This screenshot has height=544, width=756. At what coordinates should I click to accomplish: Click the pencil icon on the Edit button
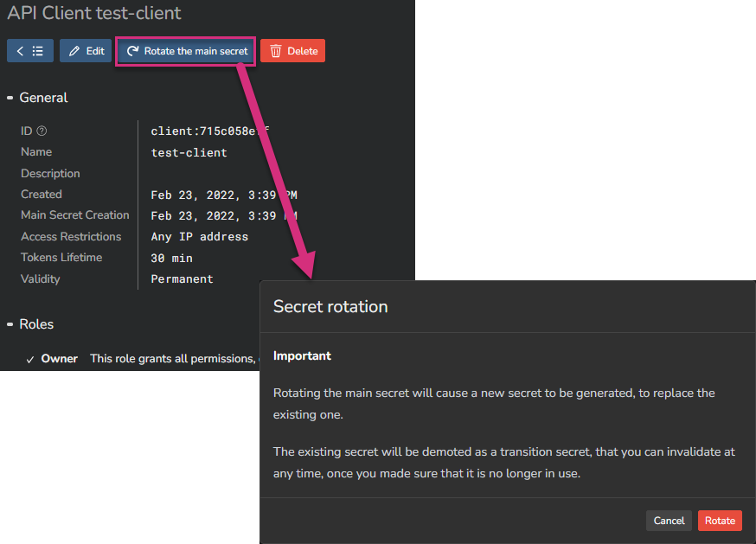point(73,50)
